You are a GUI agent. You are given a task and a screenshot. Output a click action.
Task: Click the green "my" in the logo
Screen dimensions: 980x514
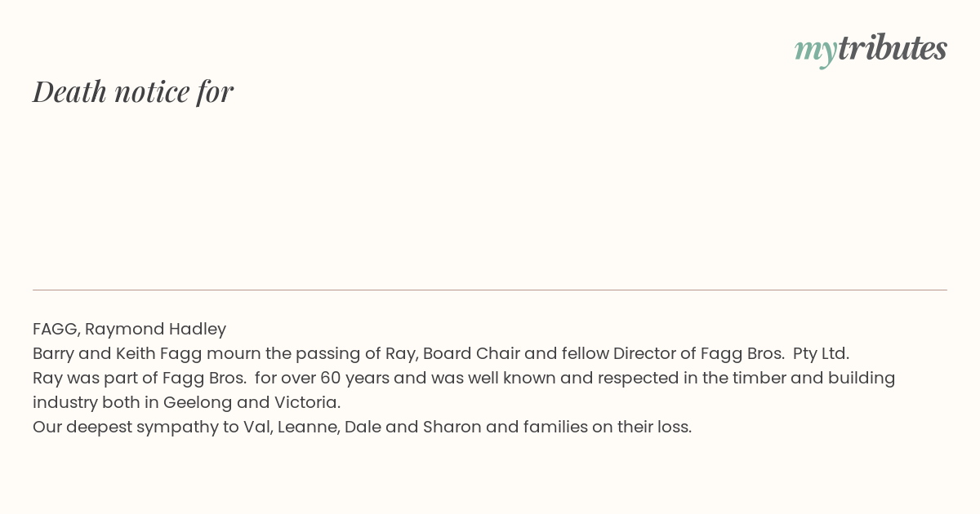(x=815, y=51)
